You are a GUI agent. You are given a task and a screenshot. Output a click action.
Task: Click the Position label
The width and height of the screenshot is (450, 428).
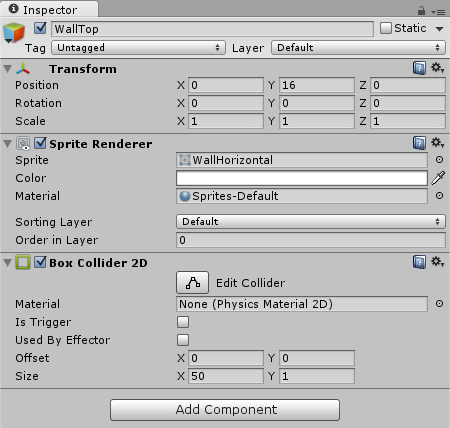pyautogui.click(x=37, y=85)
